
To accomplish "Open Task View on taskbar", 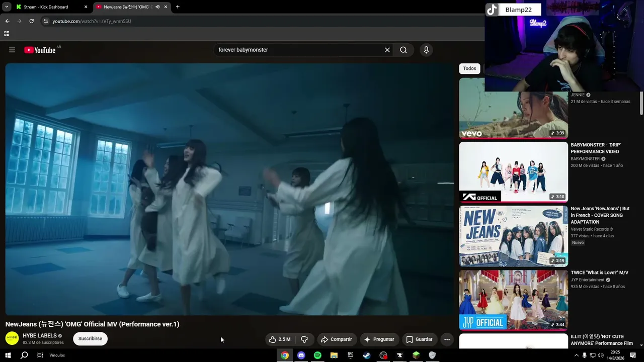I will click(40, 355).
